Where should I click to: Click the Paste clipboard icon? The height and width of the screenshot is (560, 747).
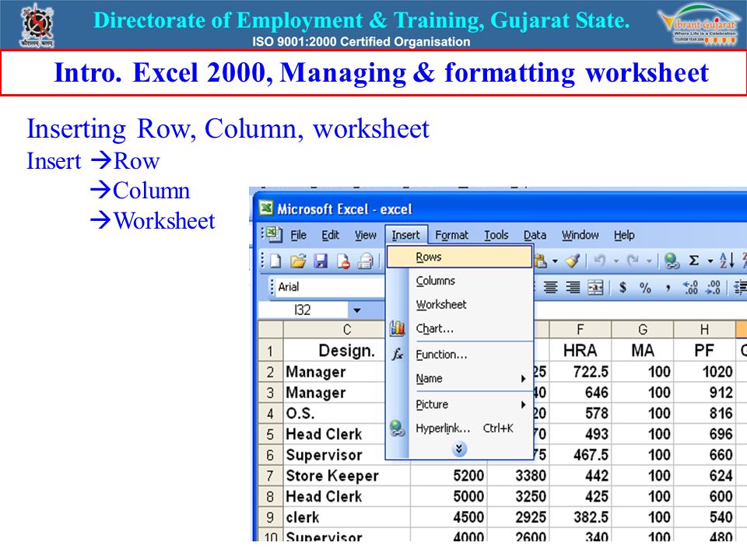[x=541, y=261]
